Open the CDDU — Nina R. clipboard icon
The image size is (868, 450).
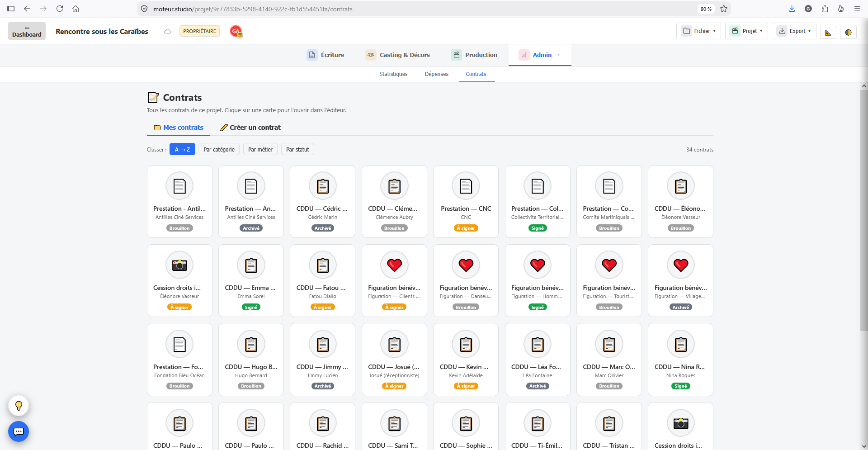[x=681, y=344]
